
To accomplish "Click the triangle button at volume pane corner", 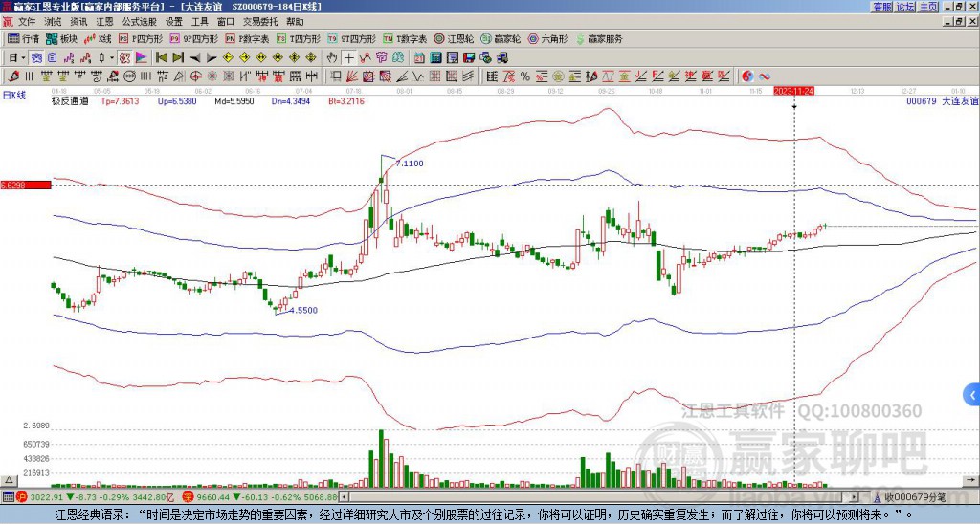I will (9, 480).
